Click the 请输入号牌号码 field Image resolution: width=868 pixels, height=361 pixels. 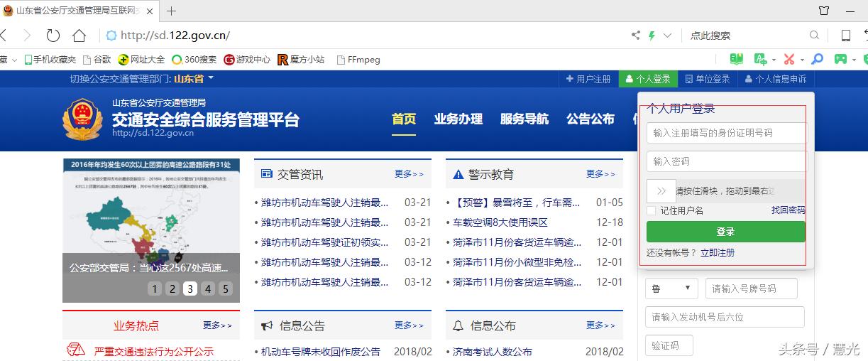coord(752,289)
